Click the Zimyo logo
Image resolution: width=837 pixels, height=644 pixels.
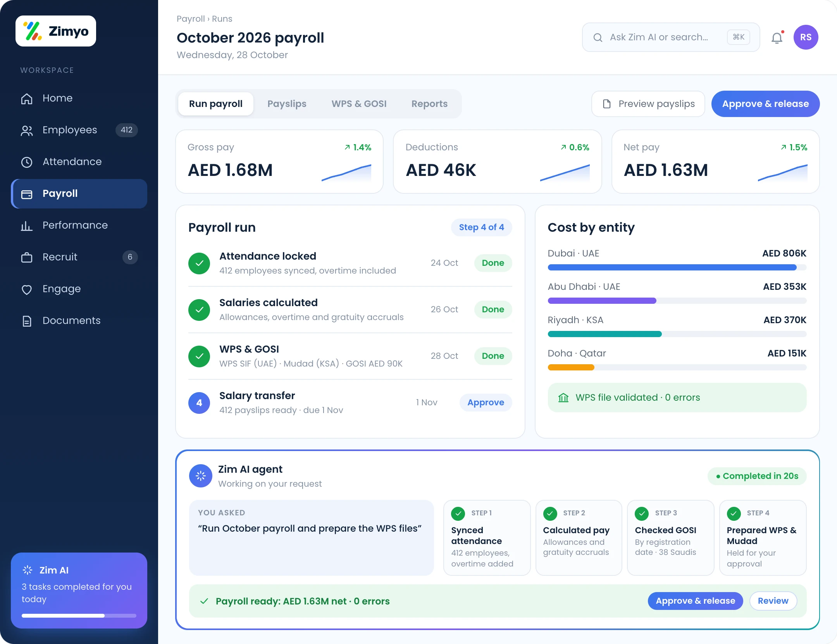pyautogui.click(x=56, y=31)
